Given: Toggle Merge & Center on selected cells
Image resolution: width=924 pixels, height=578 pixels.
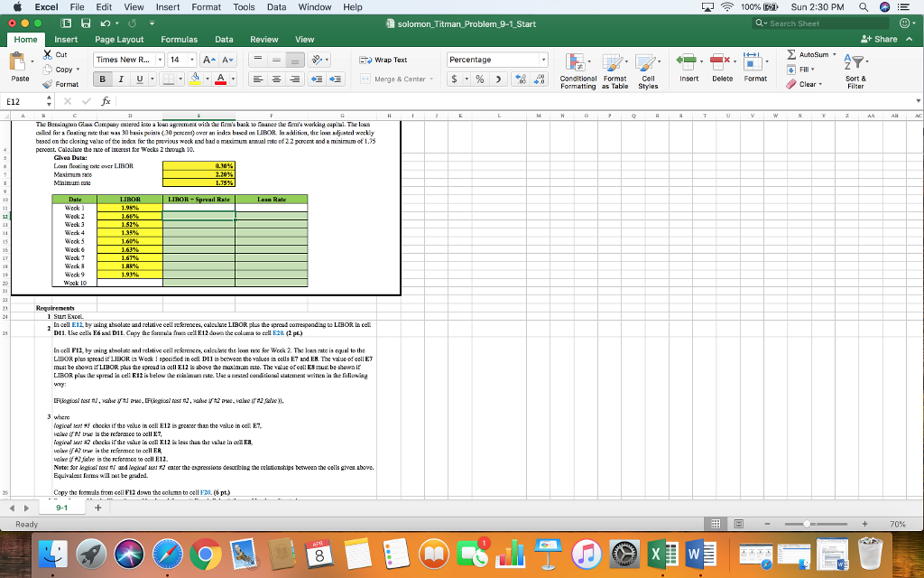Looking at the screenshot, I should click(393, 80).
